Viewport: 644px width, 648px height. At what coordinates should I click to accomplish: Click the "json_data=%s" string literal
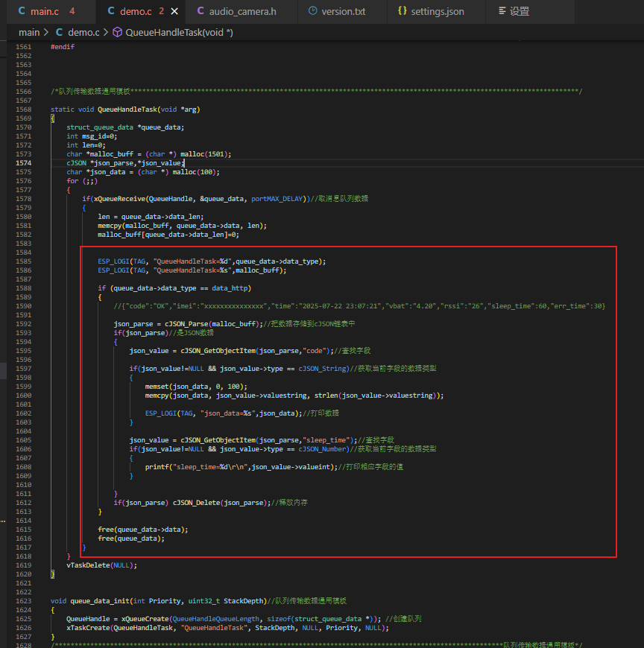point(227,413)
